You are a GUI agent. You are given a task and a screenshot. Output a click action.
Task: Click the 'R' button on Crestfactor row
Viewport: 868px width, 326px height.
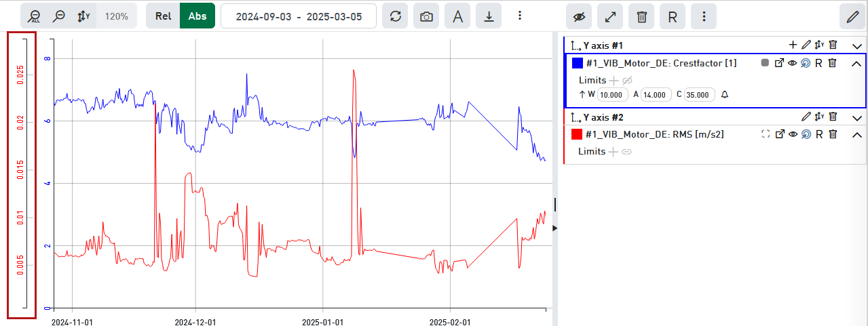click(x=819, y=63)
